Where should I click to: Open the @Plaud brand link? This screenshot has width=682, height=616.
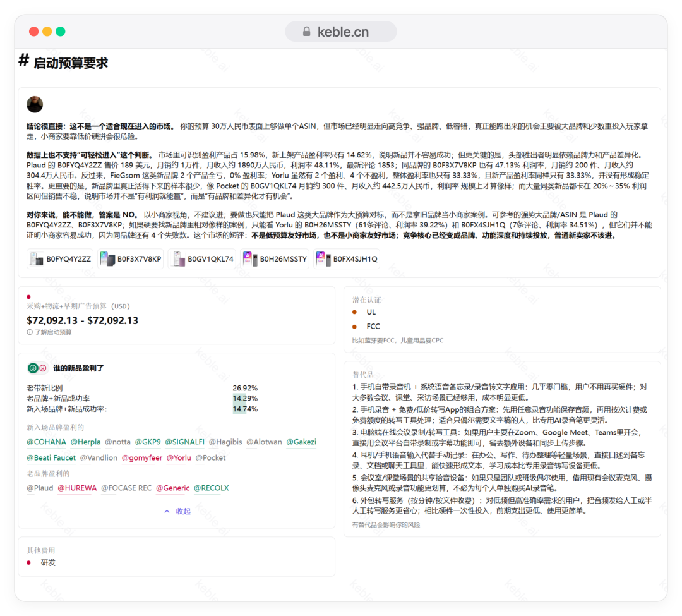tap(40, 488)
